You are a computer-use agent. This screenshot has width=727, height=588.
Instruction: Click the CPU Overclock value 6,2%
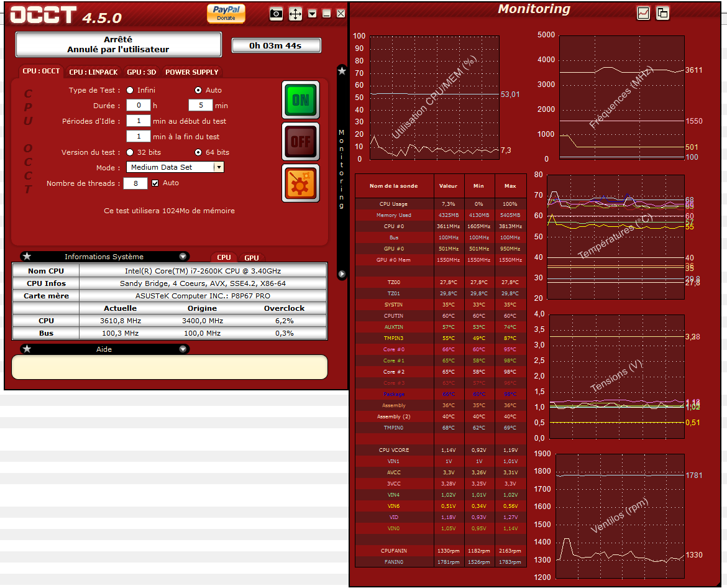click(x=284, y=321)
